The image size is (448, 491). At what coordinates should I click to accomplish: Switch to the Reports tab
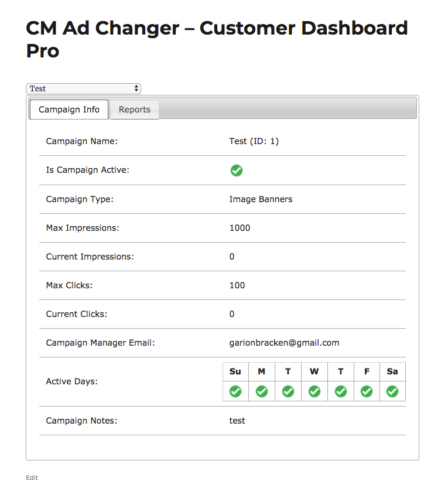point(135,110)
